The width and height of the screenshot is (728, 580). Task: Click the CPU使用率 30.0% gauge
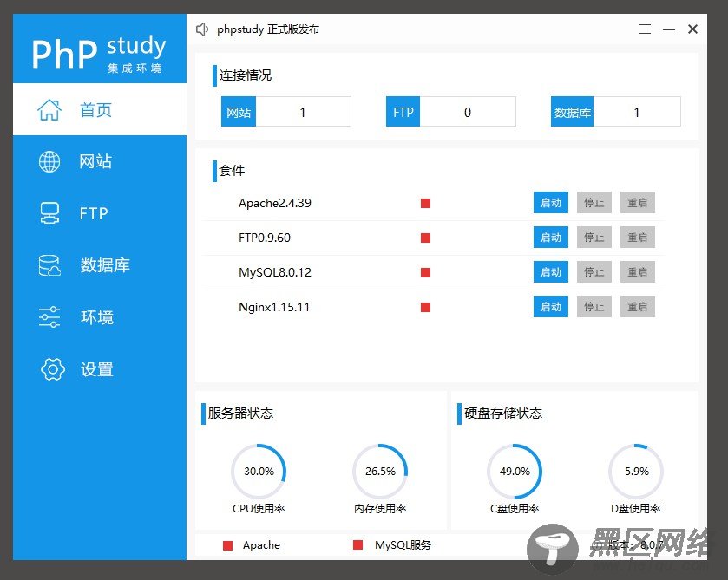[259, 472]
